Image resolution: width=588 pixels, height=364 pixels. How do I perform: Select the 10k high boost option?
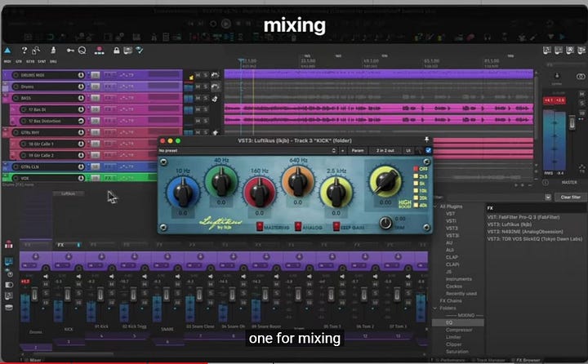point(416,190)
